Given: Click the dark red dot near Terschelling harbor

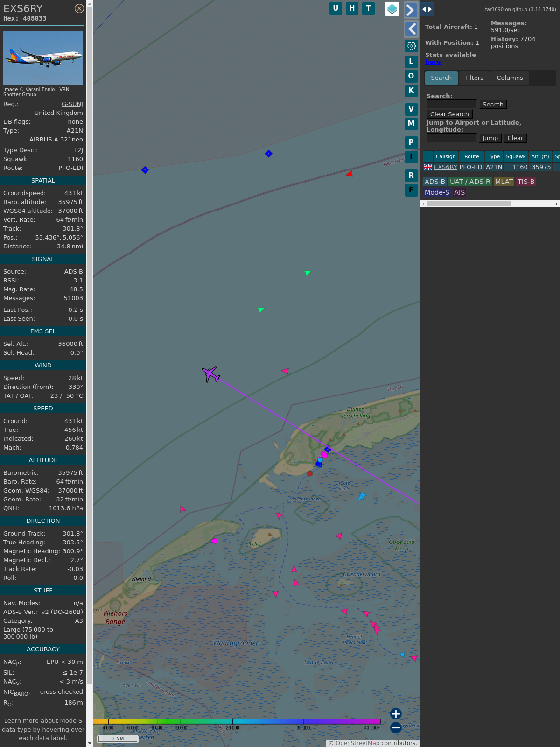Looking at the screenshot, I should coord(310,473).
